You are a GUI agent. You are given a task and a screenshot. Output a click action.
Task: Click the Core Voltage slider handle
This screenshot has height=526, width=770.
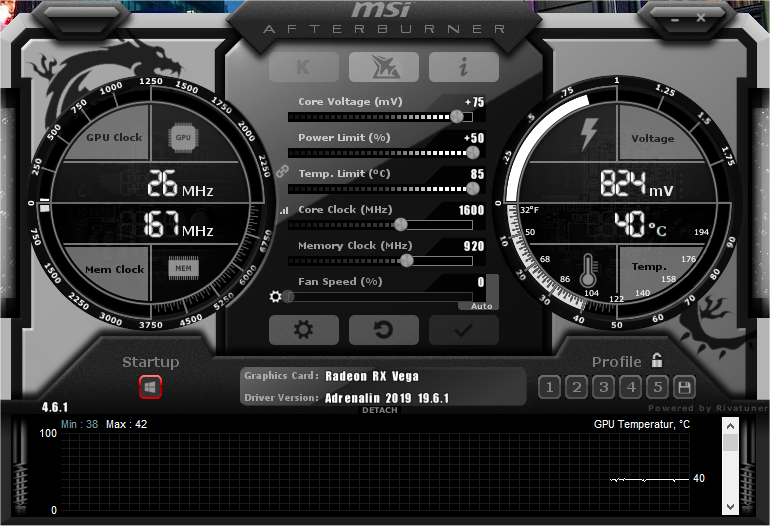point(457,116)
